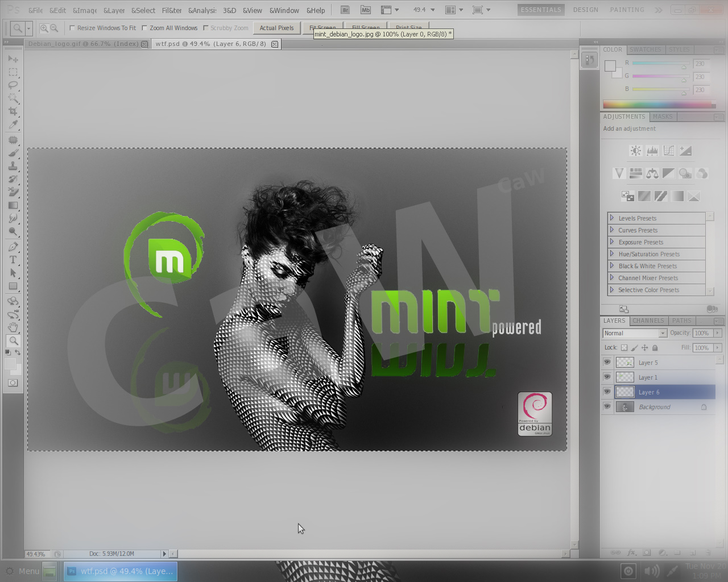Open the &File menu
Image resolution: width=728 pixels, height=582 pixels.
(x=35, y=10)
